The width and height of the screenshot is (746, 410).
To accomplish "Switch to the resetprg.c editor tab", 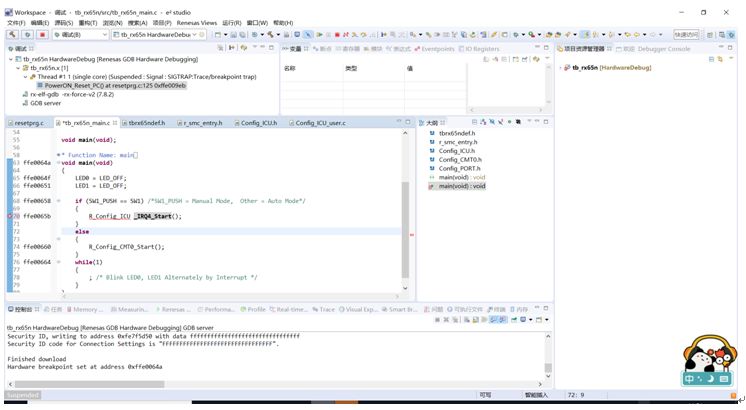I will click(27, 123).
